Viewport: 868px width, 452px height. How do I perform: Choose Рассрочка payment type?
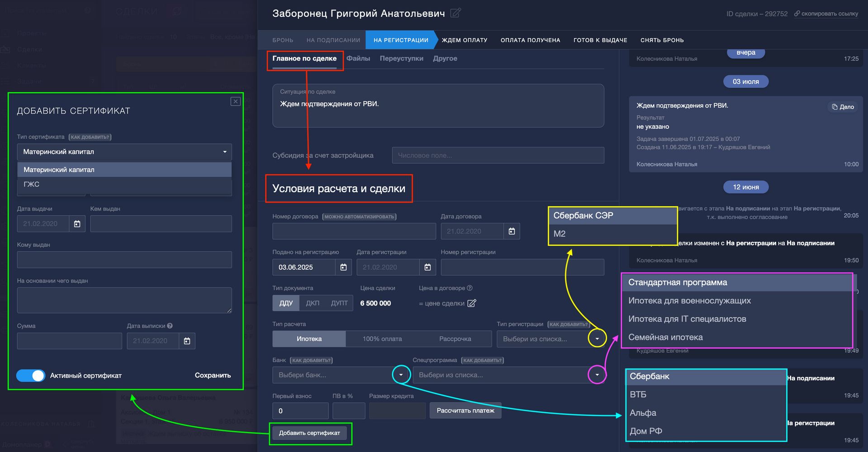(455, 339)
